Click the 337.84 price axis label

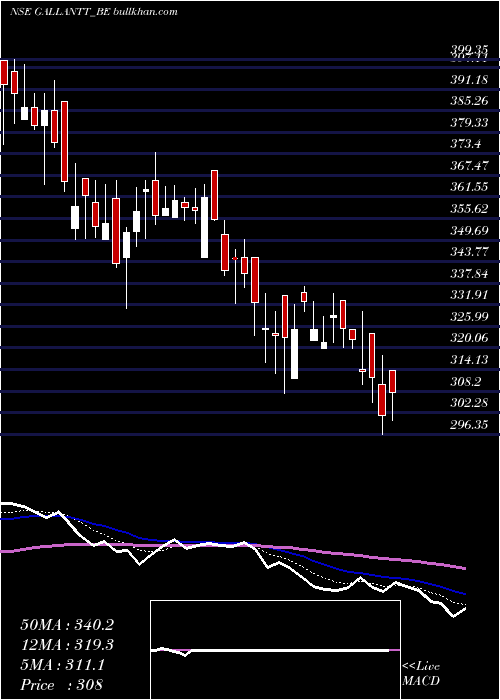(469, 274)
